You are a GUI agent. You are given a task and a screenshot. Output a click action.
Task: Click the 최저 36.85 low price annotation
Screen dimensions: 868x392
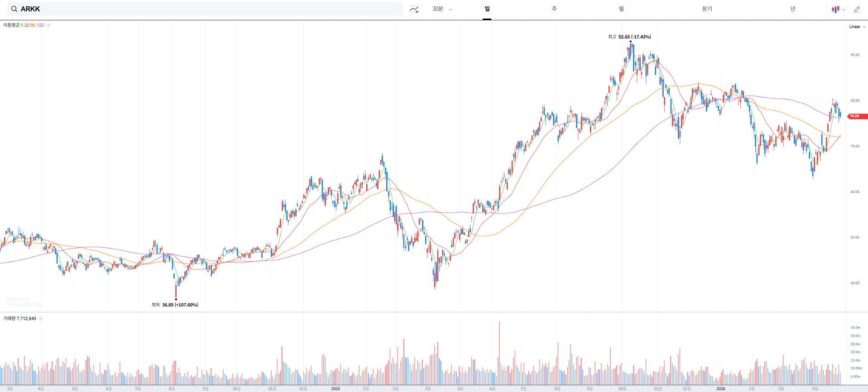pyautogui.click(x=175, y=305)
